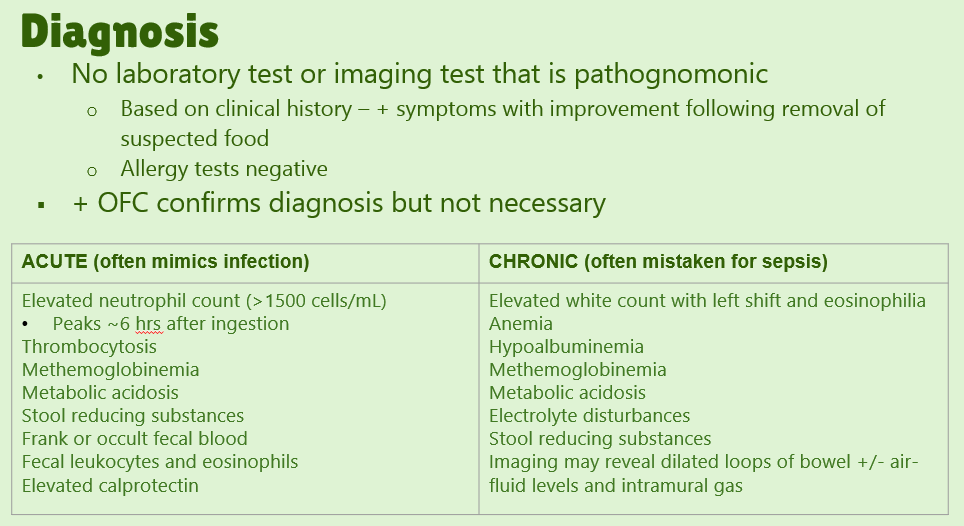
Task: Click 'Elevated neutrophil count' text
Action: (203, 300)
